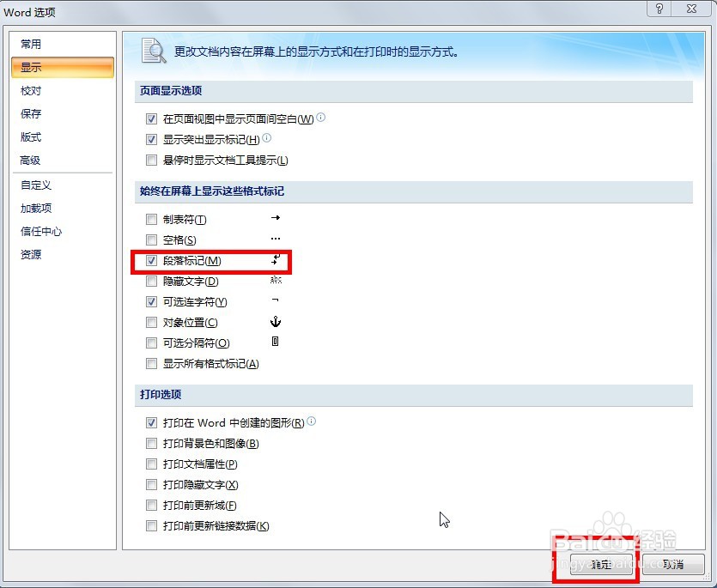Viewport: 717px width, 588px height.
Task: Click the 始终在屏幕上显示这些格式标记 heading
Action: pos(212,191)
